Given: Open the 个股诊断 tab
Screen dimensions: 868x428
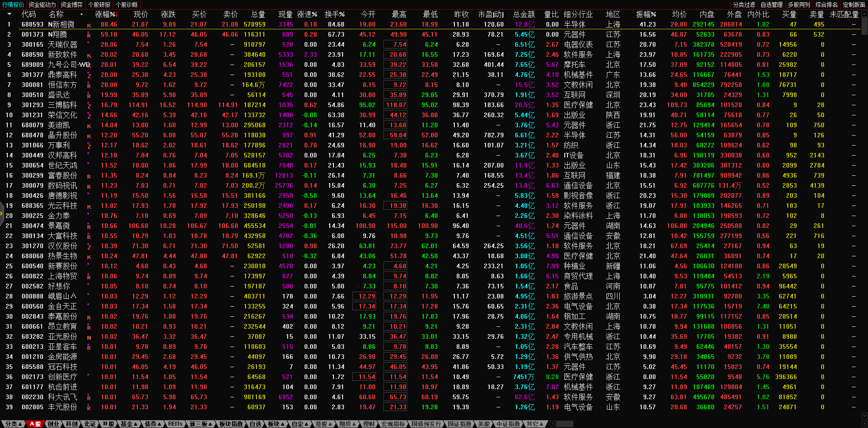Looking at the screenshot, I should tap(126, 5).
